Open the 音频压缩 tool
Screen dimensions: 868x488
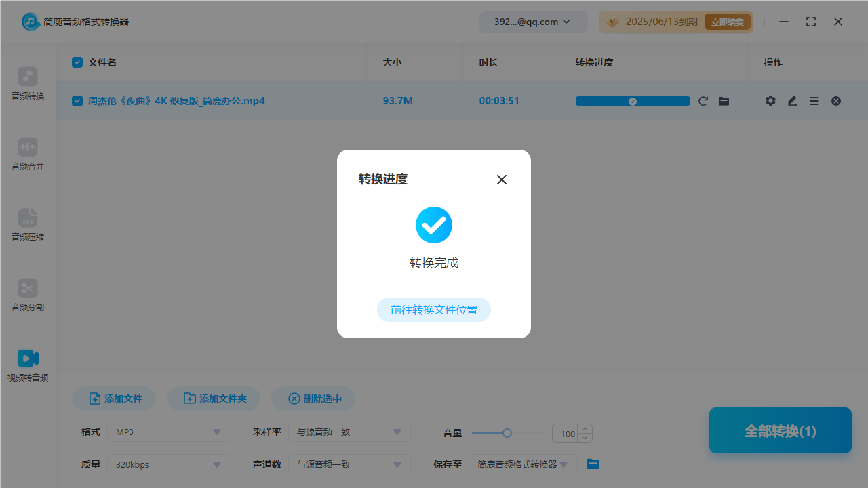point(27,225)
